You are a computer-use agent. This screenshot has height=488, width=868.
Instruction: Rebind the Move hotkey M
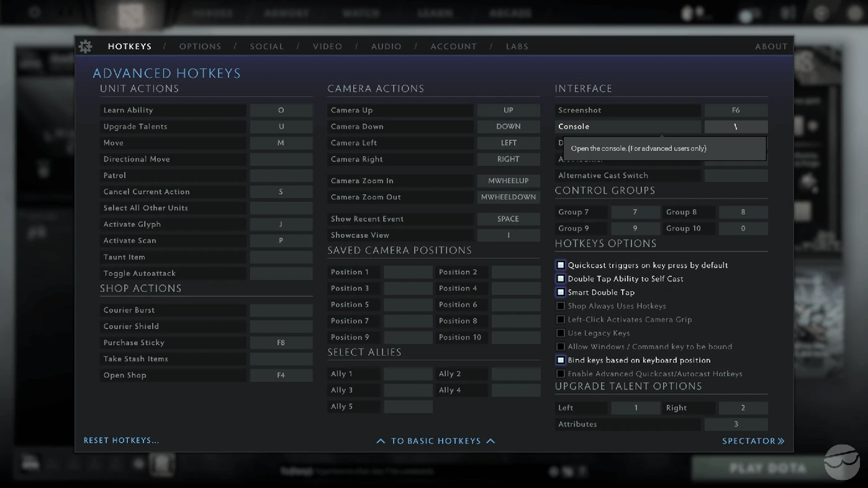click(281, 143)
